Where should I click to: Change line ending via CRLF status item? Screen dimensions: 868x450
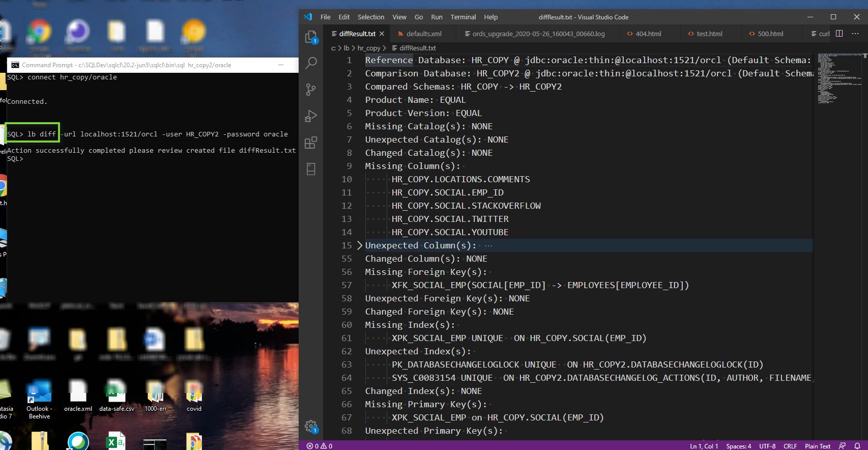790,446
